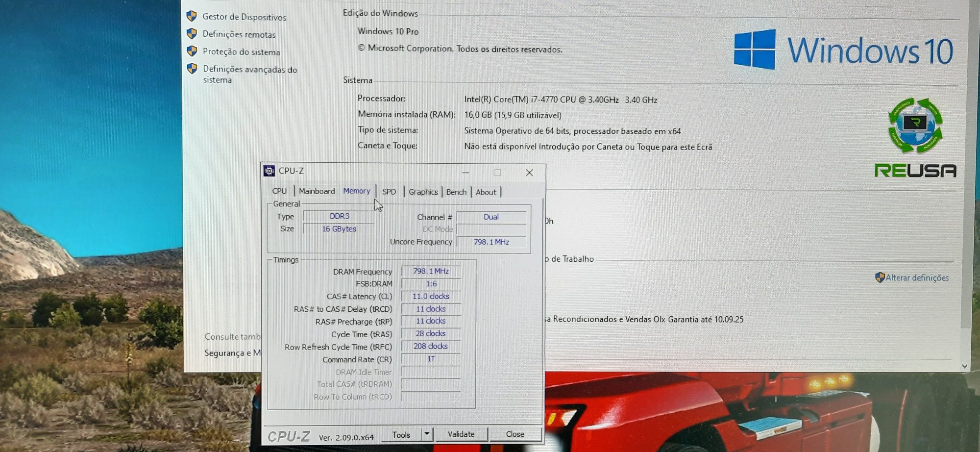Minimize the CPU-Z window

tap(465, 173)
